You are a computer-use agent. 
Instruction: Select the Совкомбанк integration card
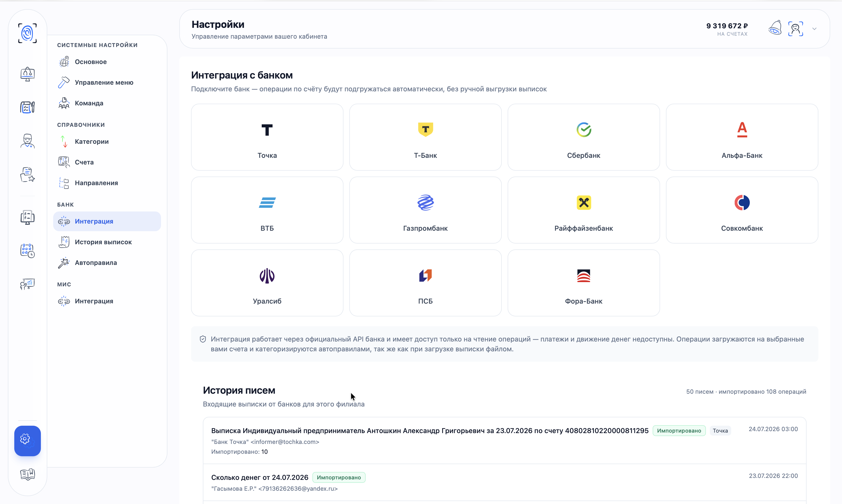coord(742,210)
